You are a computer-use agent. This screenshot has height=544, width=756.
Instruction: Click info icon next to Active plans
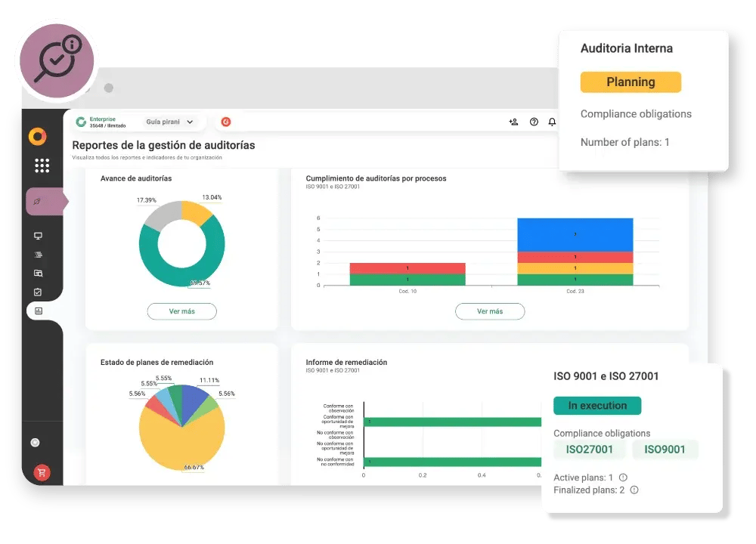tap(623, 478)
